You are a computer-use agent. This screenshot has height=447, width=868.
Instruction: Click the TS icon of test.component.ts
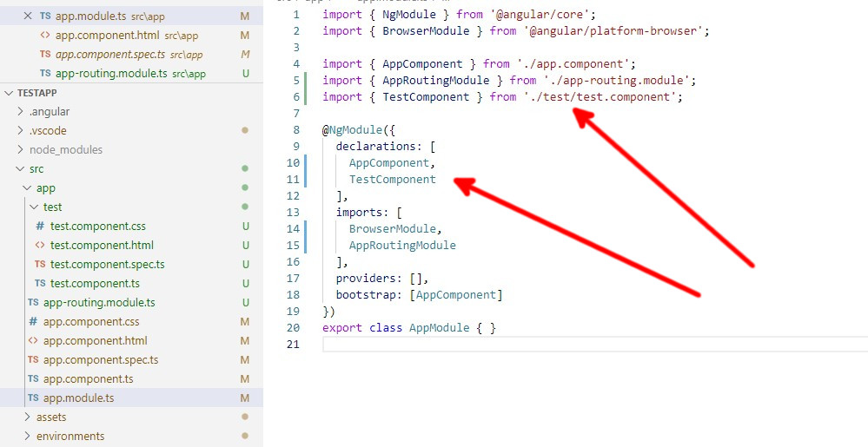click(x=40, y=284)
